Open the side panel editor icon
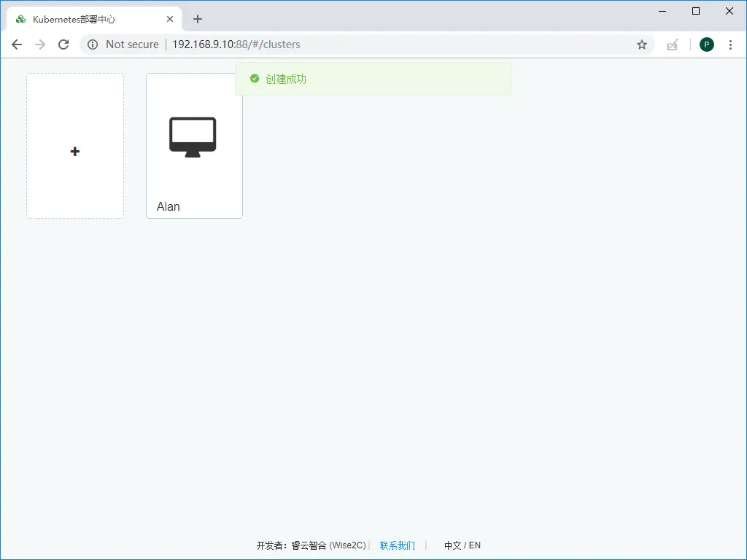 673,44
